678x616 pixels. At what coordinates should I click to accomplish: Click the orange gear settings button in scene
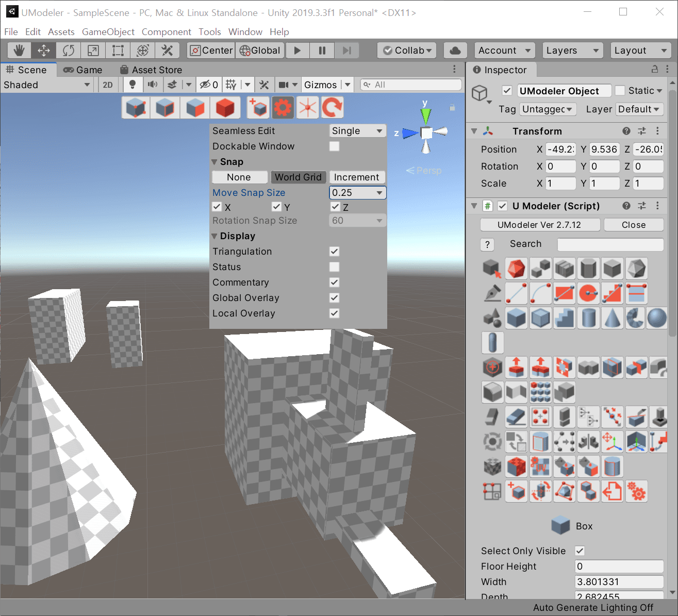283,107
